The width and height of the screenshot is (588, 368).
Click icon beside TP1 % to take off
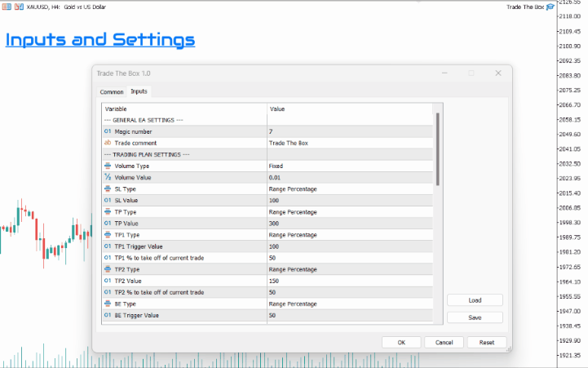[x=108, y=258]
